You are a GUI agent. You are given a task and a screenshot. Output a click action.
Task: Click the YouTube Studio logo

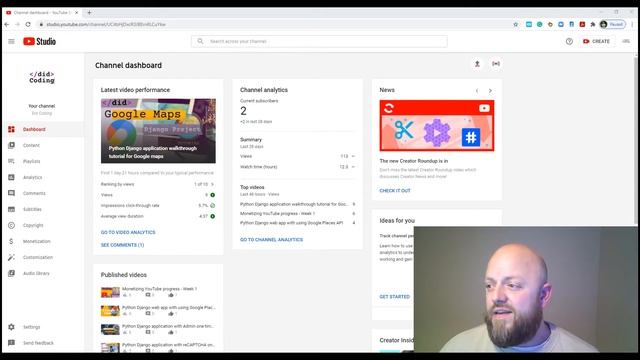[x=39, y=41]
